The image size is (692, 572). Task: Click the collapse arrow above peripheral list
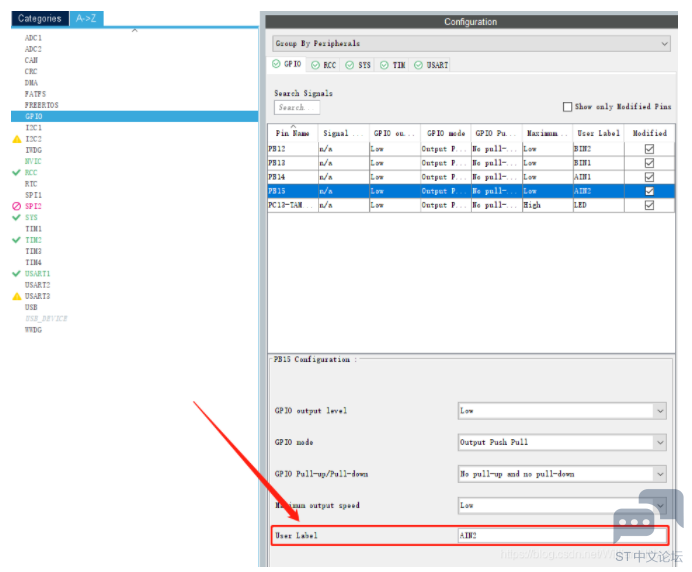(x=134, y=30)
